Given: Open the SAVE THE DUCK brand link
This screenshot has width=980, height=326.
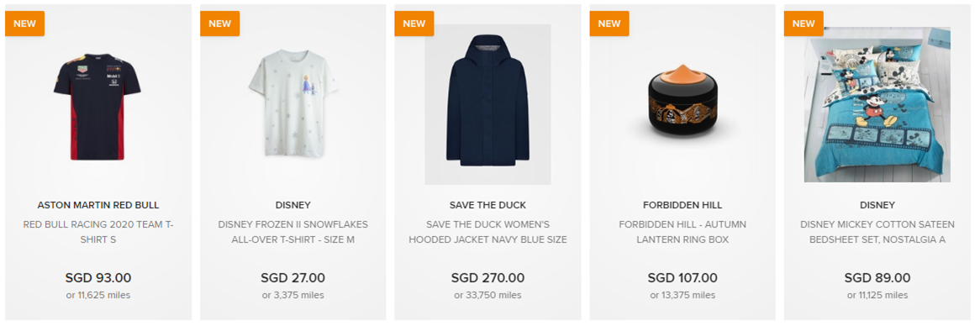Looking at the screenshot, I should tap(487, 205).
